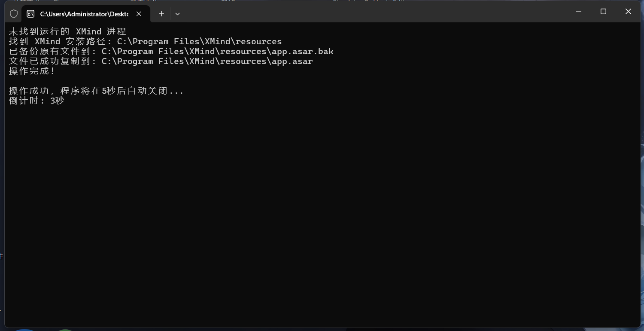Maximize the terminal window
The image size is (644, 331).
(x=603, y=12)
